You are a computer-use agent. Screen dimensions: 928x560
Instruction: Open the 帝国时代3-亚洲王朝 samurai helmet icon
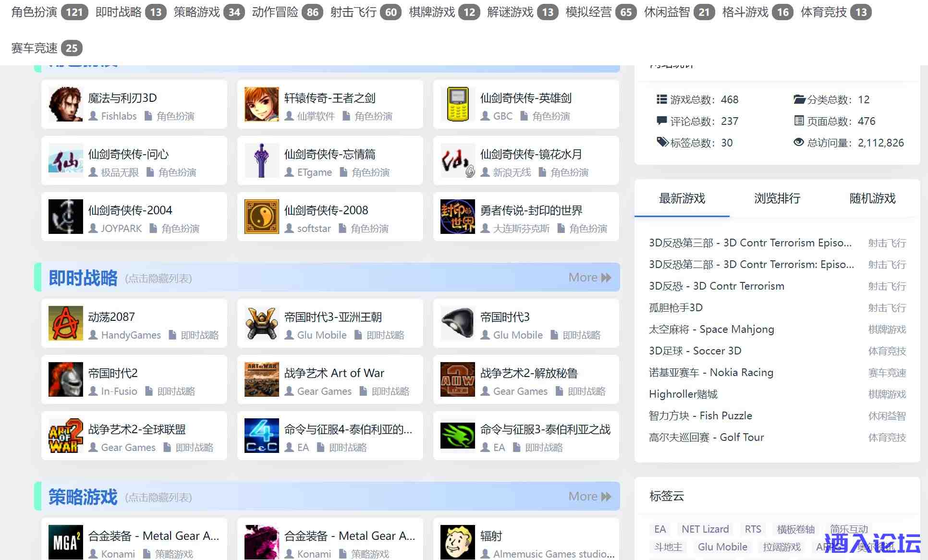point(261,323)
